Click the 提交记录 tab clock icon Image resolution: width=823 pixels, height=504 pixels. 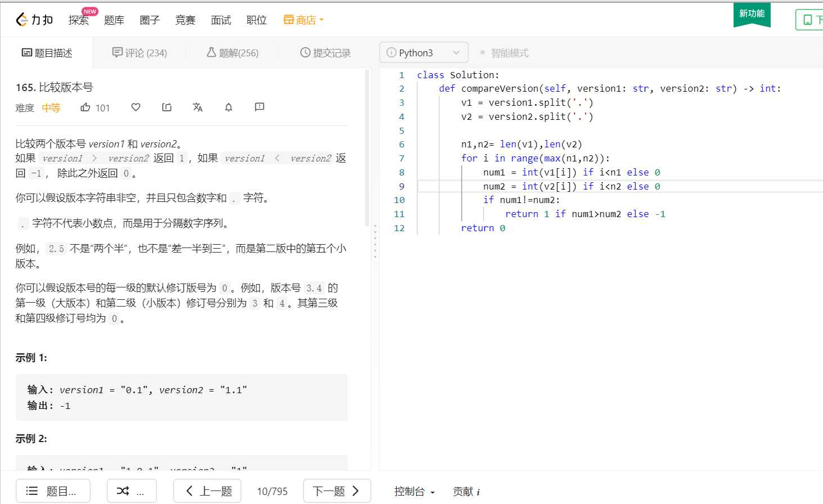point(305,52)
